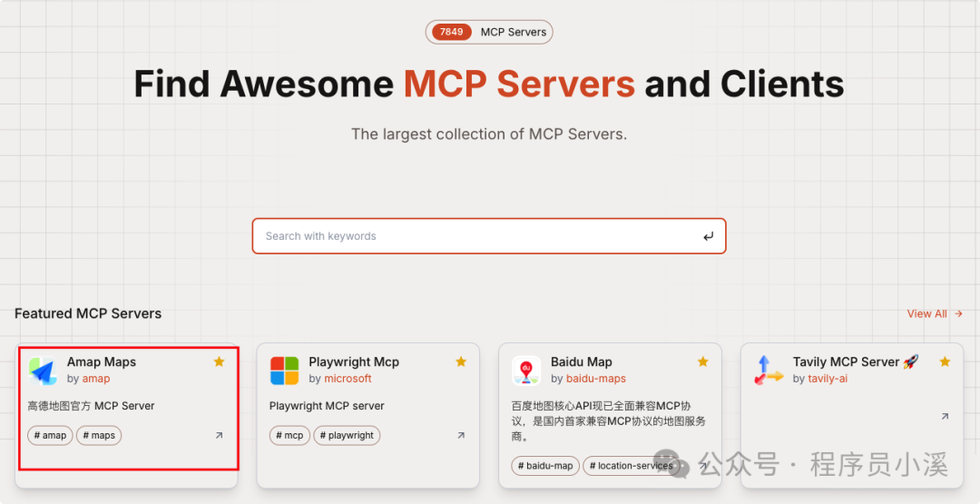The width and height of the screenshot is (980, 504).
Task: Visit the baidu-maps author link
Action: 595,379
